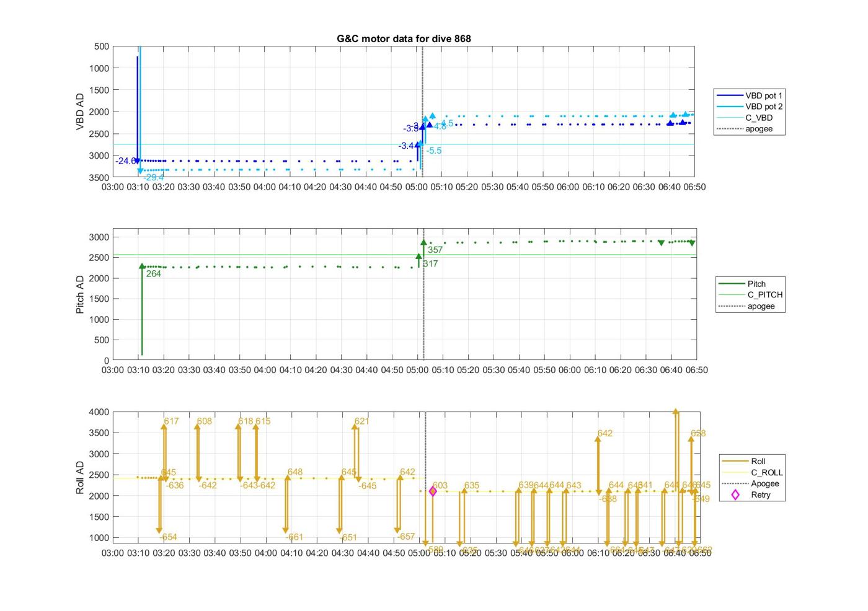Image resolution: width=868 pixels, height=611 pixels.
Task: Click the '3500' y-tick of VBD plot
Action: pyautogui.click(x=99, y=178)
